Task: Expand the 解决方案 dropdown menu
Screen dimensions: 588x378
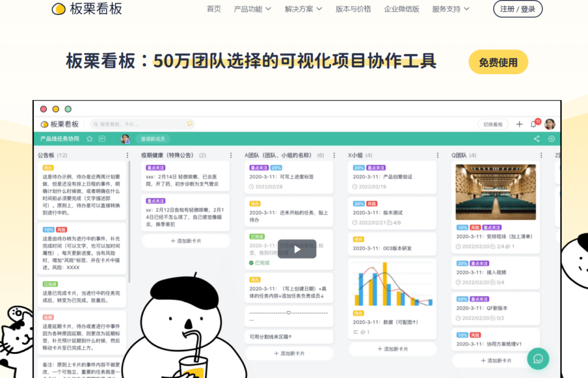Action: click(x=299, y=9)
